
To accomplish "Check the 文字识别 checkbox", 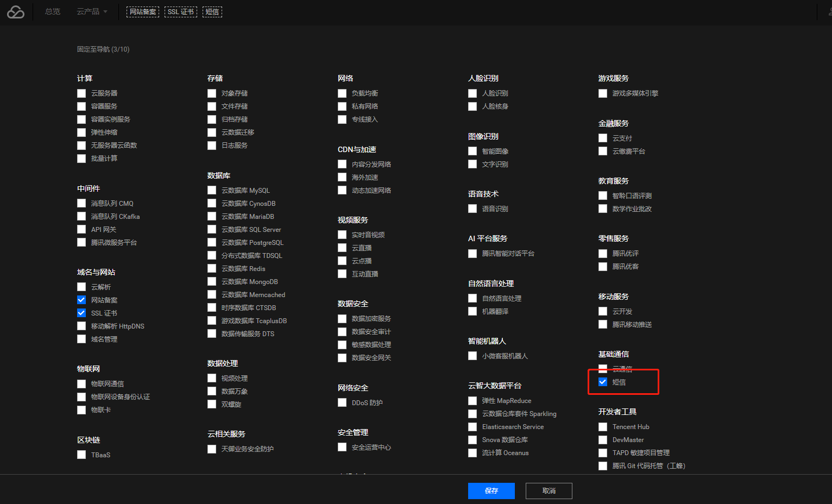I will pos(472,164).
